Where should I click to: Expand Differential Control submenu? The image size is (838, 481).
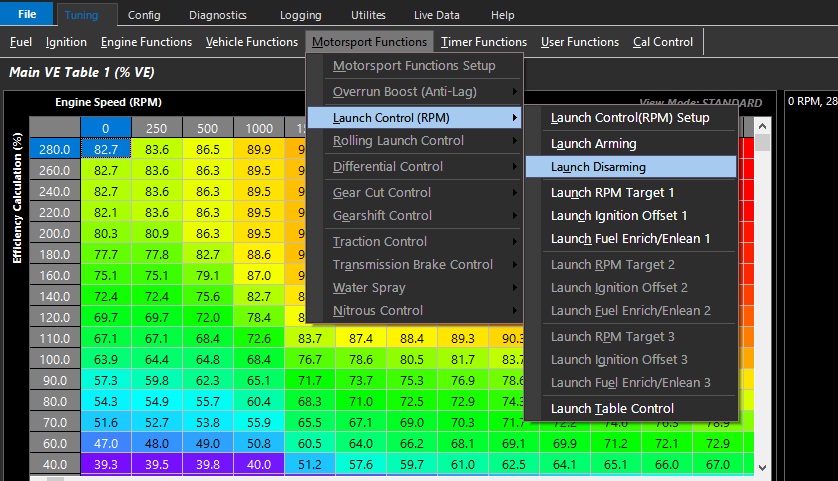tap(415, 167)
